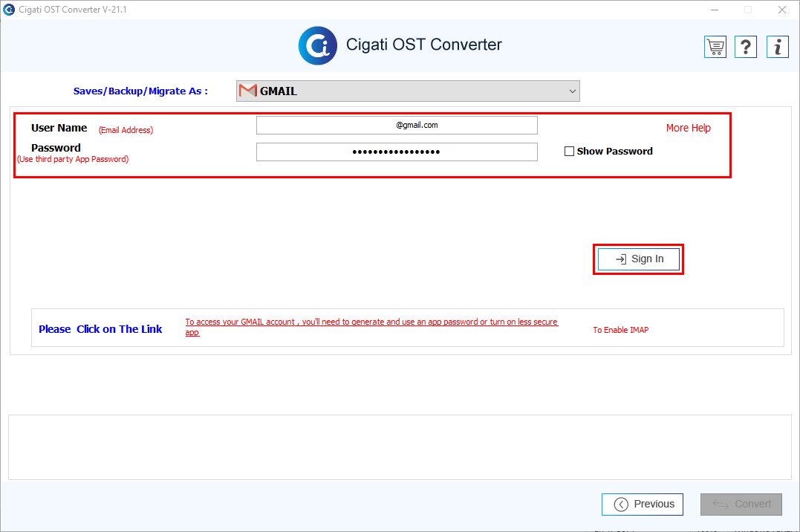800x532 pixels.
Task: Click the '(Email Address)' hint text
Action: pyautogui.click(x=126, y=130)
